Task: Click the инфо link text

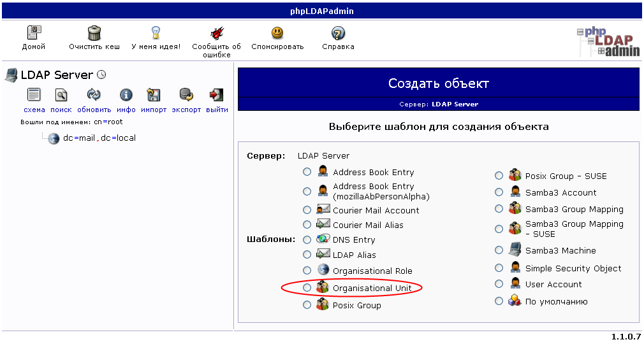Action: tap(126, 110)
